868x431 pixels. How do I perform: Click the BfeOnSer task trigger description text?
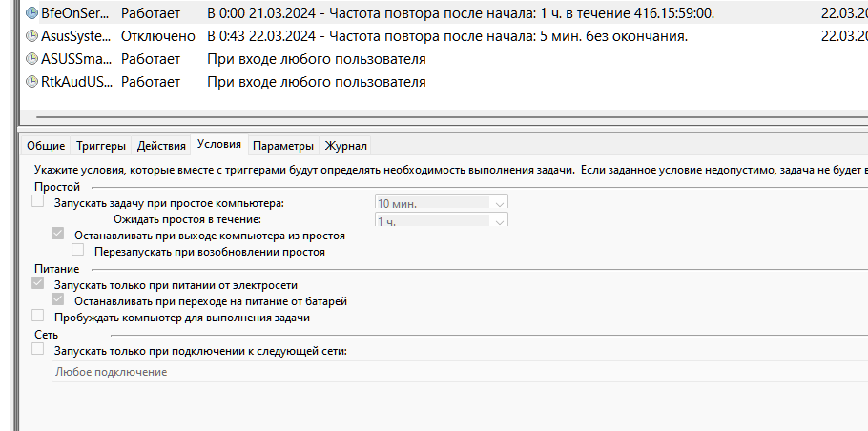point(460,14)
